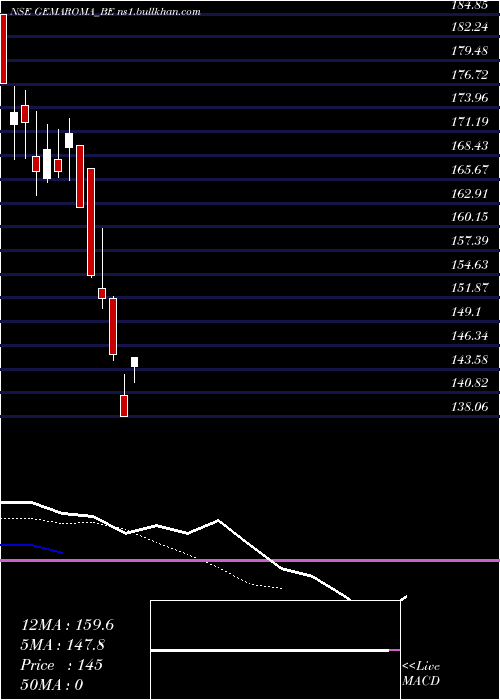This screenshot has width=500, height=700.
Task: Click the magenta horizontal MACD zero line
Action: pos(250,560)
